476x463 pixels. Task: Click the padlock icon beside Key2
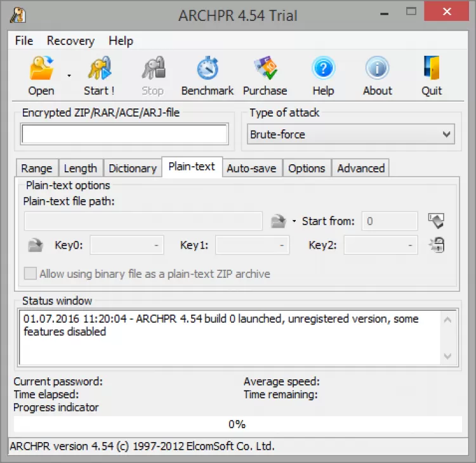(437, 245)
